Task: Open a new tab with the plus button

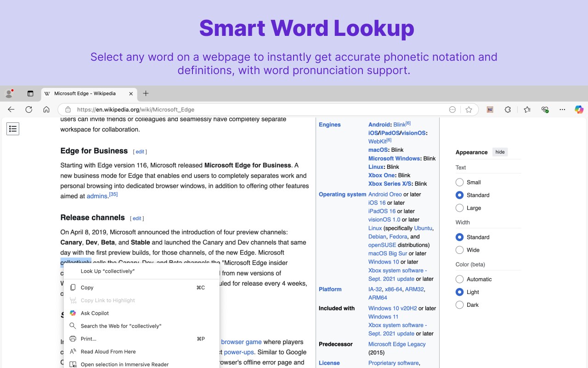Action: [146, 93]
